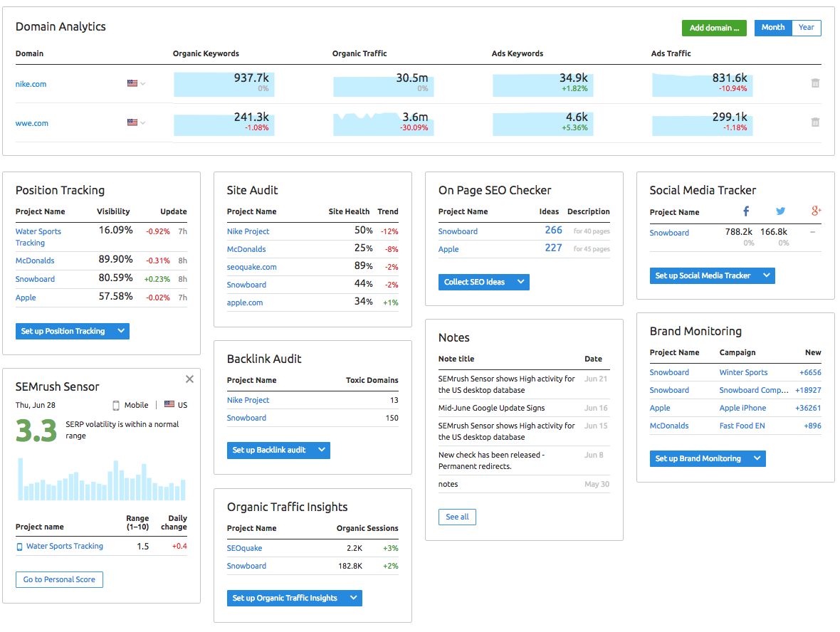This screenshot has width=840, height=632.
Task: Open Water Sports Tracking in Position Tracking
Action: click(38, 237)
